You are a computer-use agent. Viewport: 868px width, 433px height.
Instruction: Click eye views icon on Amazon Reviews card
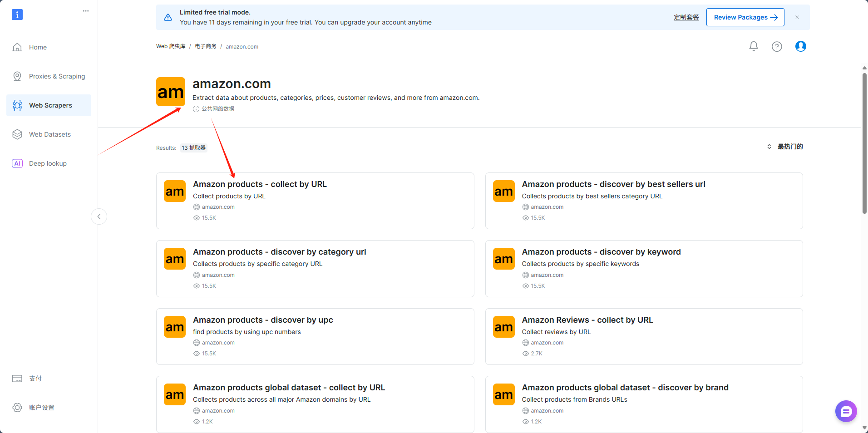coord(526,354)
